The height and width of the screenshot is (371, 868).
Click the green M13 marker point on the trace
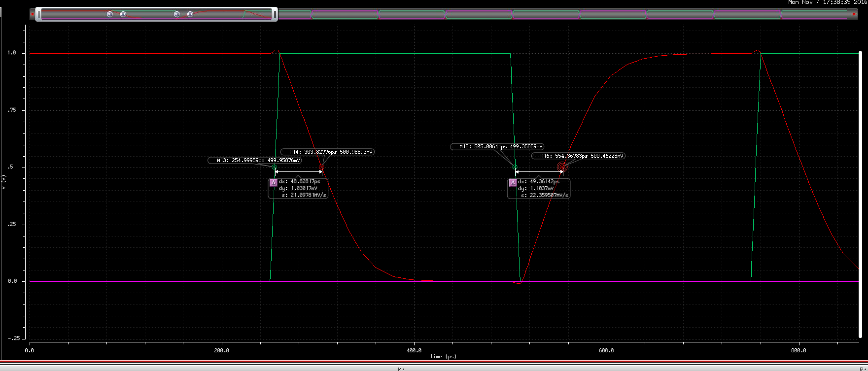pyautogui.click(x=275, y=168)
